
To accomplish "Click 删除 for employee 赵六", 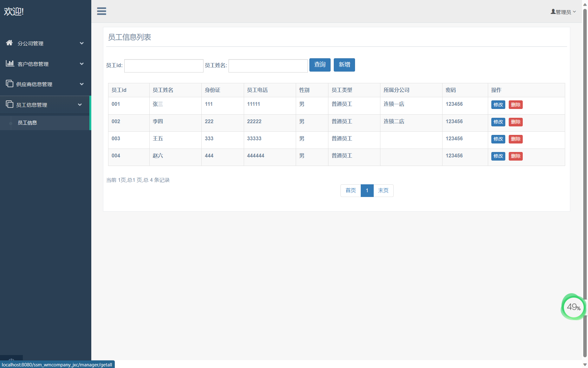I will pos(515,156).
